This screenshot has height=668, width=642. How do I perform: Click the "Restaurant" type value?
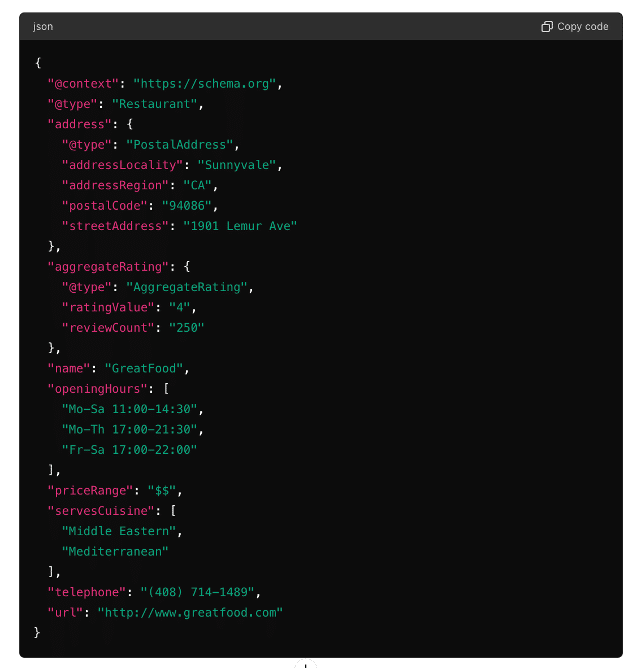[x=155, y=104]
